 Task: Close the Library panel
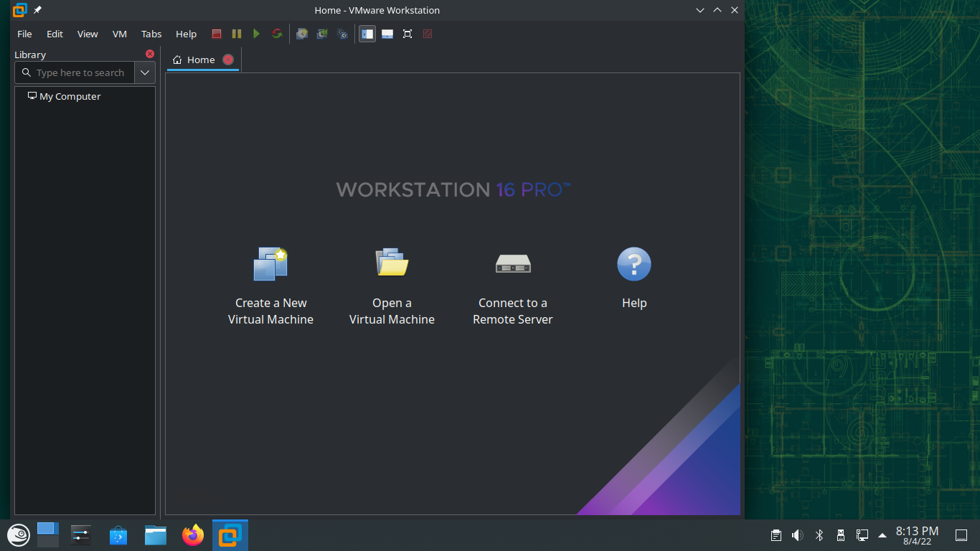point(150,54)
